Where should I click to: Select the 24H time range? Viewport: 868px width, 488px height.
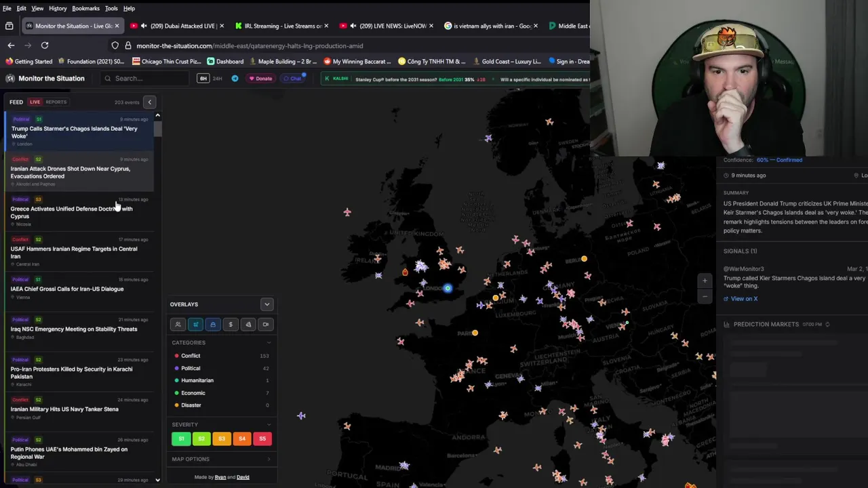point(218,79)
